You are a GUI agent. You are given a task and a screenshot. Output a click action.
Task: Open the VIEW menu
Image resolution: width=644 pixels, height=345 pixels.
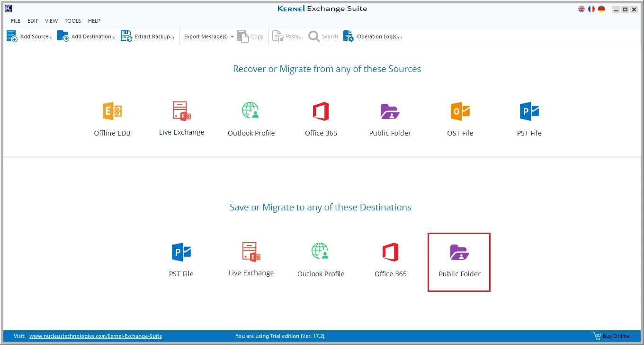click(52, 21)
